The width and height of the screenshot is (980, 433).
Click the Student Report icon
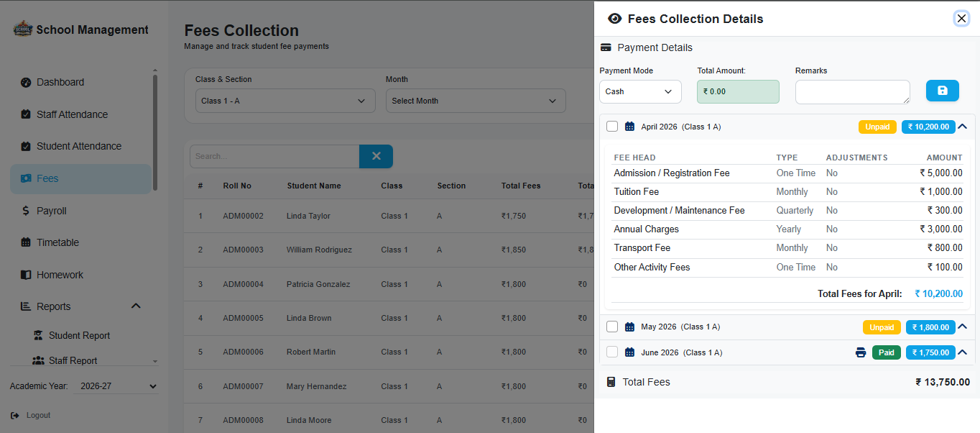tap(38, 336)
